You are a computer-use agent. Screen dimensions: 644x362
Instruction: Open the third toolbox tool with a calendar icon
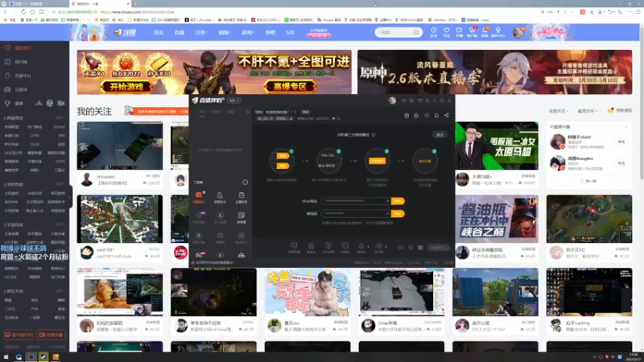point(241,197)
